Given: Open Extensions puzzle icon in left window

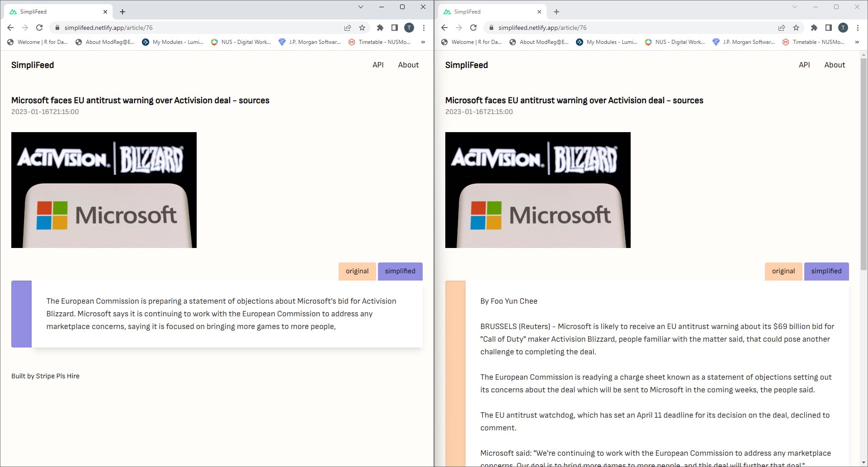Looking at the screenshot, I should (x=380, y=28).
